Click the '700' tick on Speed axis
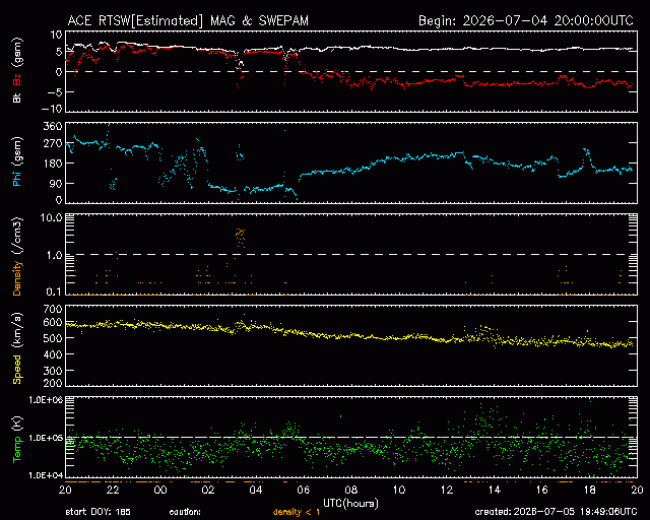Screen dimensions: 650x520 coord(53,309)
